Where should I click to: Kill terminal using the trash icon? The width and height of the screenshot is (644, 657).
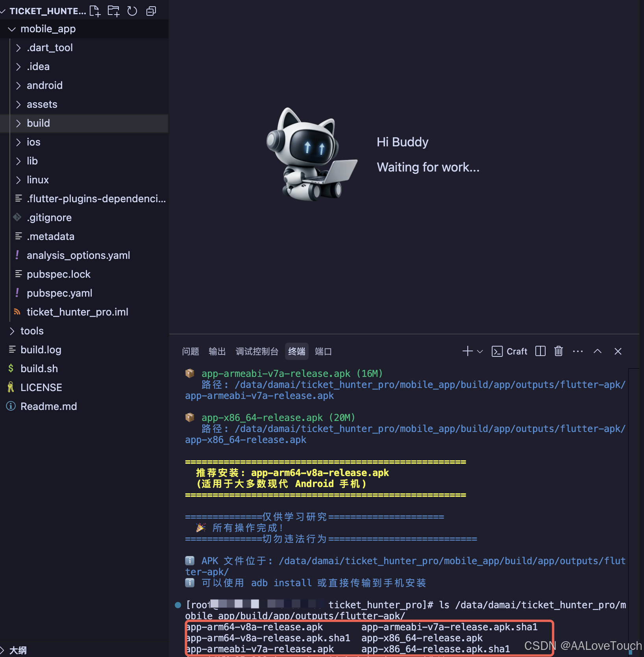pyautogui.click(x=559, y=351)
